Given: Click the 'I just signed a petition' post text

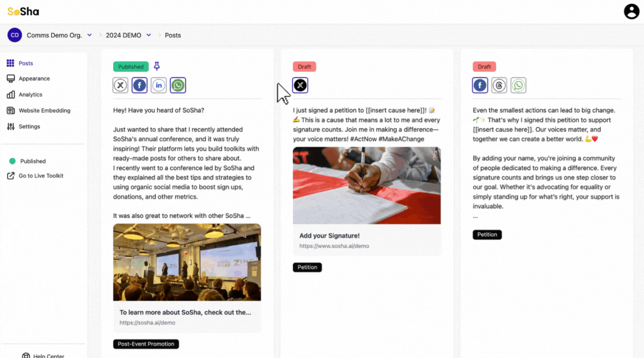Looking at the screenshot, I should click(367, 125).
